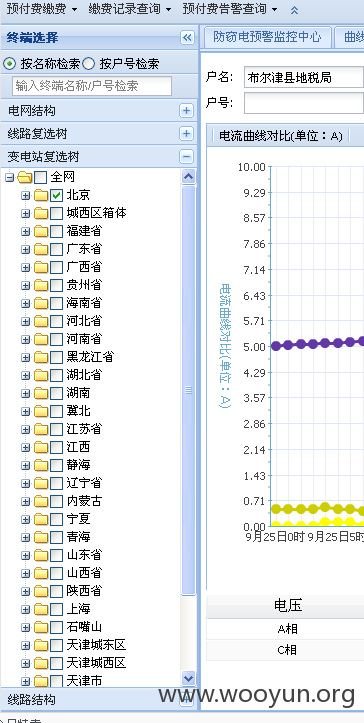
Task: Click the folder icon next to 江西
Action: (x=41, y=447)
